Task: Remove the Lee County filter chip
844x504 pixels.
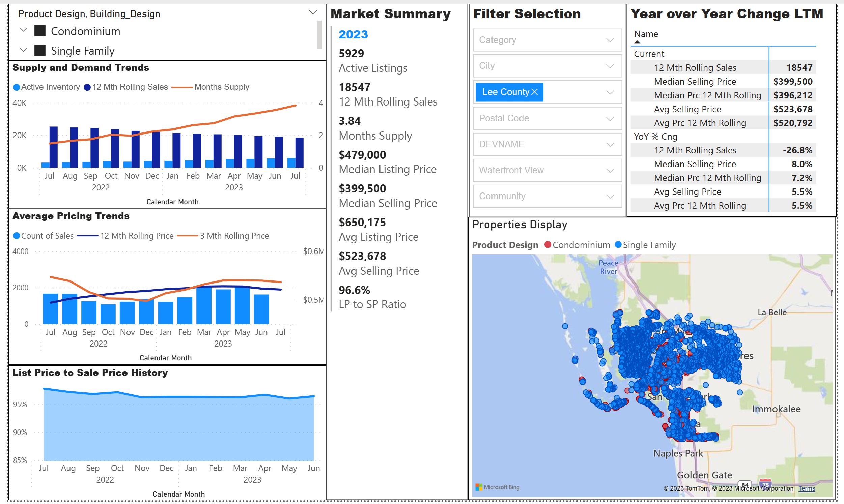Action: coord(534,92)
